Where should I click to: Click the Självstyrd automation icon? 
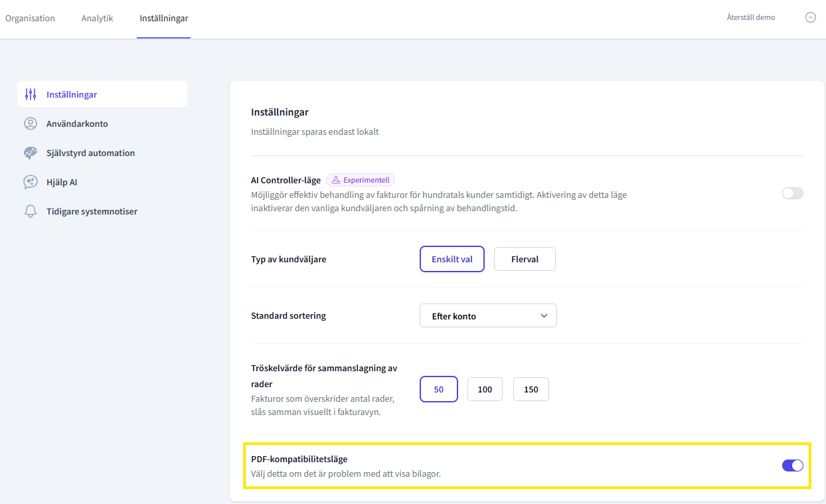pyautogui.click(x=30, y=153)
